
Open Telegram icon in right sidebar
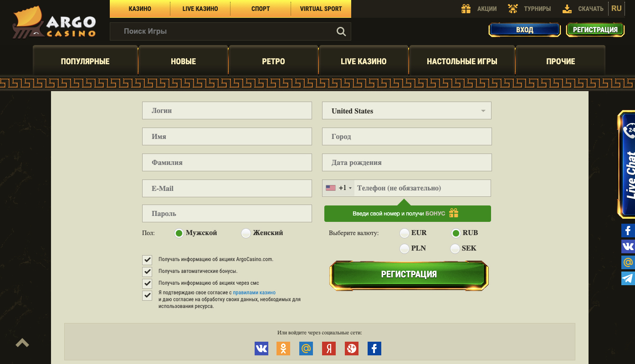tap(628, 278)
